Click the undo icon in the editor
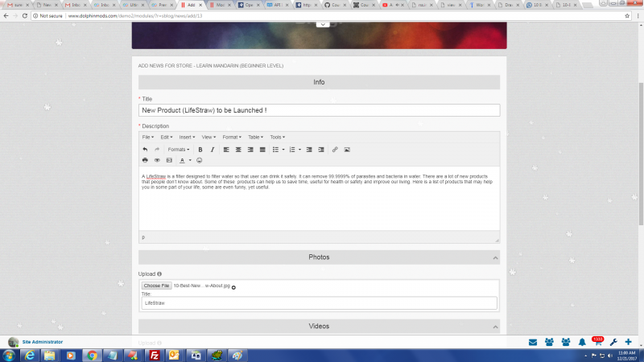The width and height of the screenshot is (644, 362). pyautogui.click(x=145, y=150)
